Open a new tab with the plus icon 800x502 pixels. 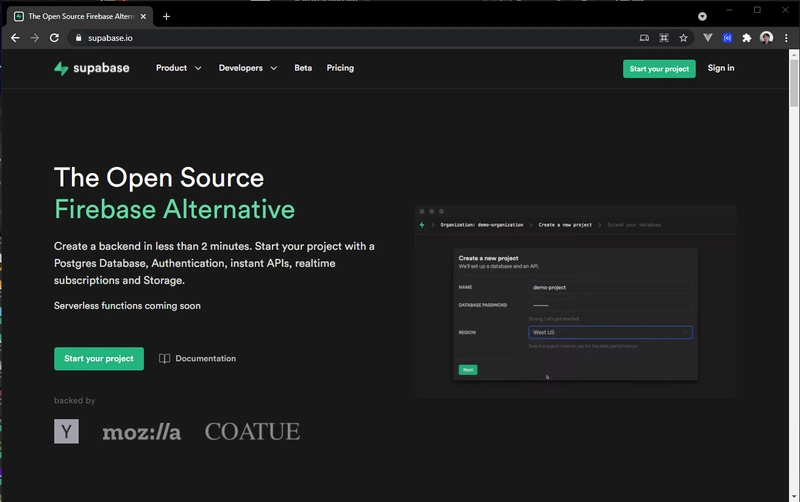166,16
